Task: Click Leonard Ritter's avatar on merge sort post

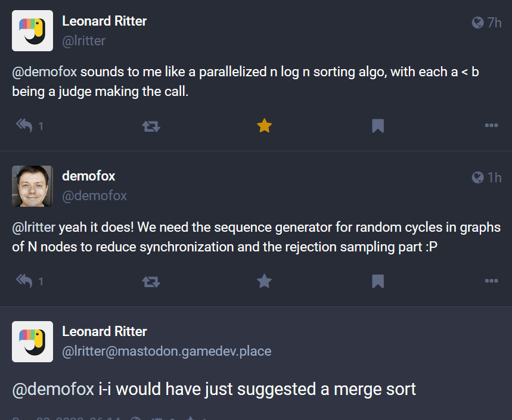Action: (32, 341)
